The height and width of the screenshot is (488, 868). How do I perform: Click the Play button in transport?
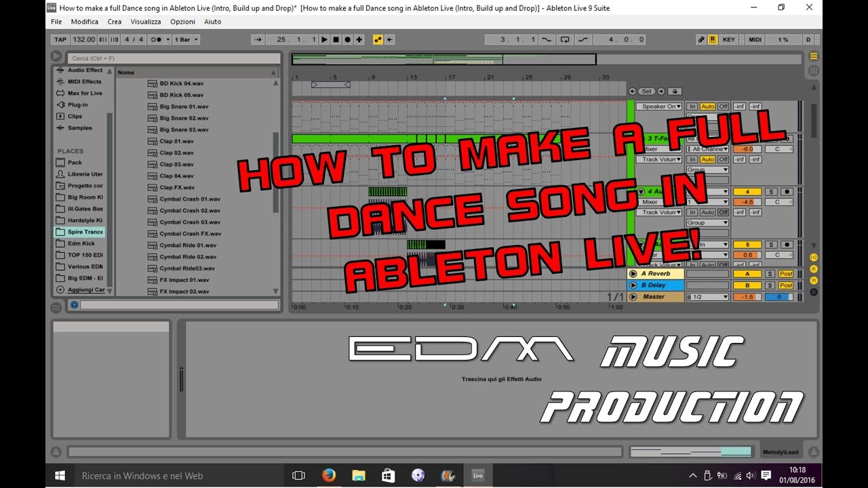(324, 39)
